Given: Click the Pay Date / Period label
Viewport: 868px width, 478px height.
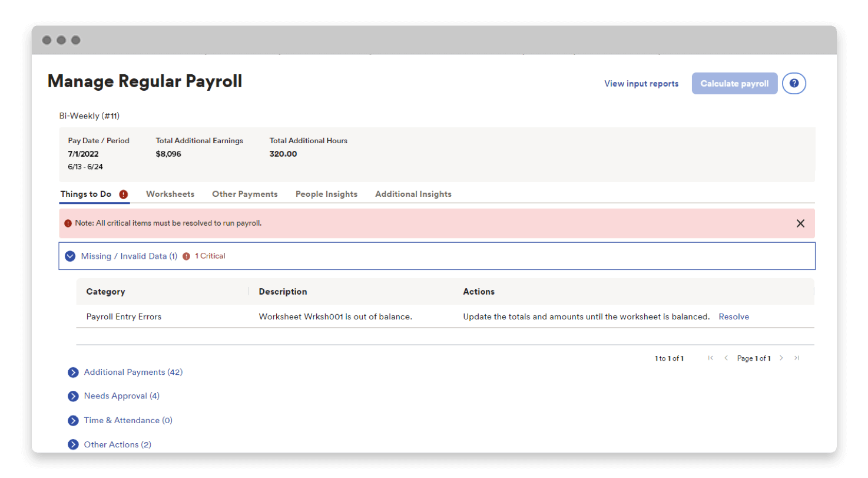Looking at the screenshot, I should point(99,141).
